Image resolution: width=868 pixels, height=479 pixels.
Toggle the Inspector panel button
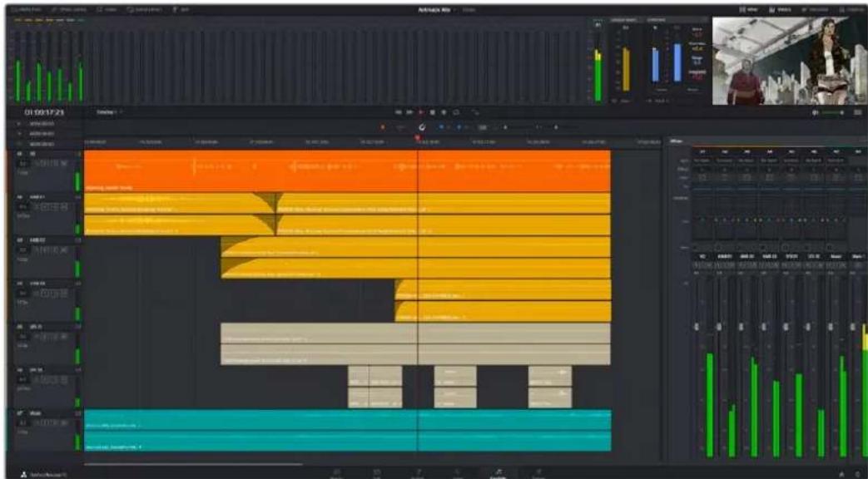tap(851, 10)
